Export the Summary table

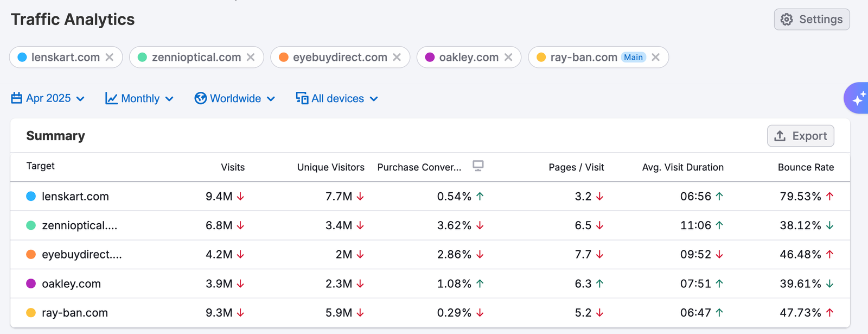pos(801,136)
